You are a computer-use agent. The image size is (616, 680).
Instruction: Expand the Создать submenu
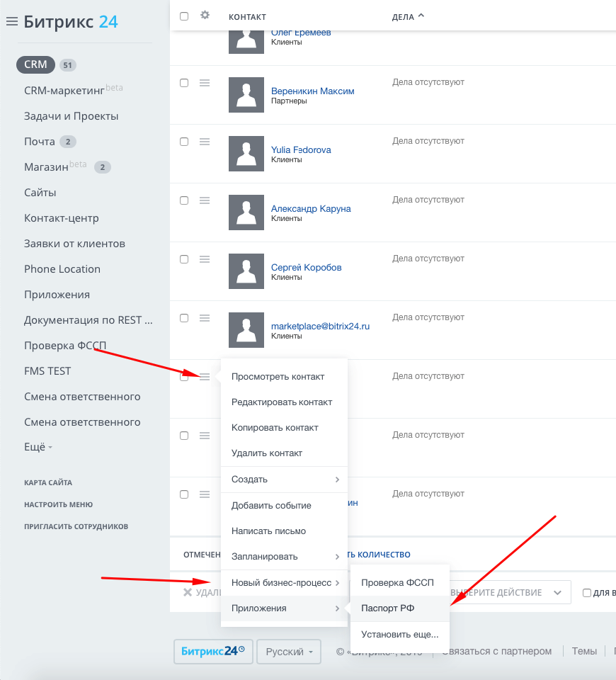pos(285,480)
